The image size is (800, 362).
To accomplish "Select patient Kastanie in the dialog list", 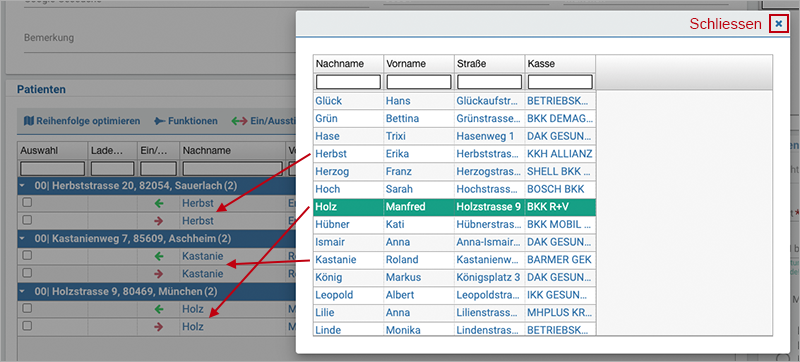I will (454, 260).
